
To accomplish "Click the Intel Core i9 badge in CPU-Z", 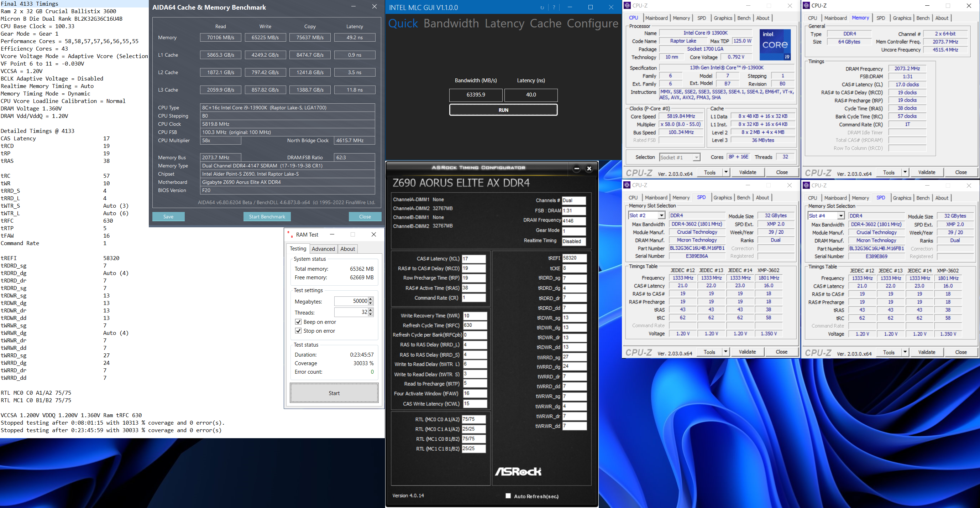I will coord(775,45).
